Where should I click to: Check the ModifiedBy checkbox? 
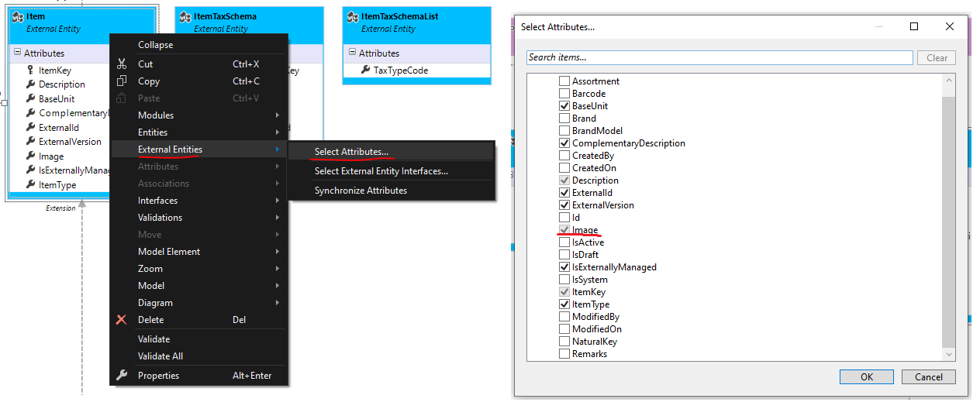click(x=564, y=317)
